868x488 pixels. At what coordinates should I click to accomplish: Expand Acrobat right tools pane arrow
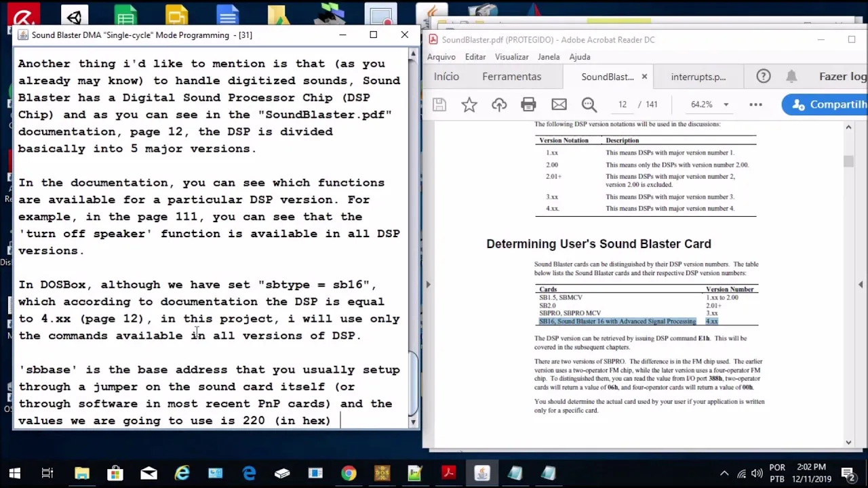pos(861,285)
